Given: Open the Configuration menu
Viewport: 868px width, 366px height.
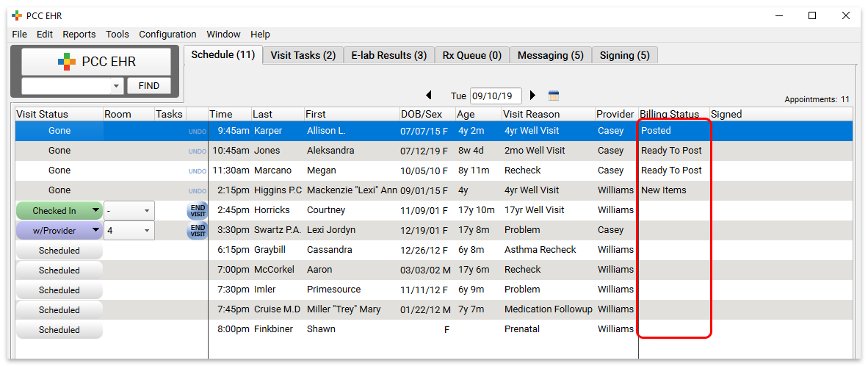Looking at the screenshot, I should pyautogui.click(x=167, y=35).
